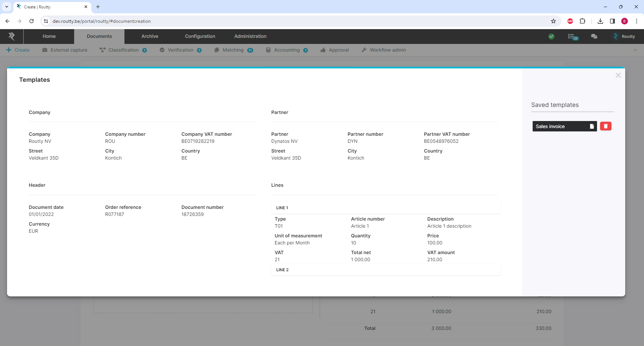Close the Templates dialog
Image resolution: width=644 pixels, height=346 pixels.
pos(618,75)
